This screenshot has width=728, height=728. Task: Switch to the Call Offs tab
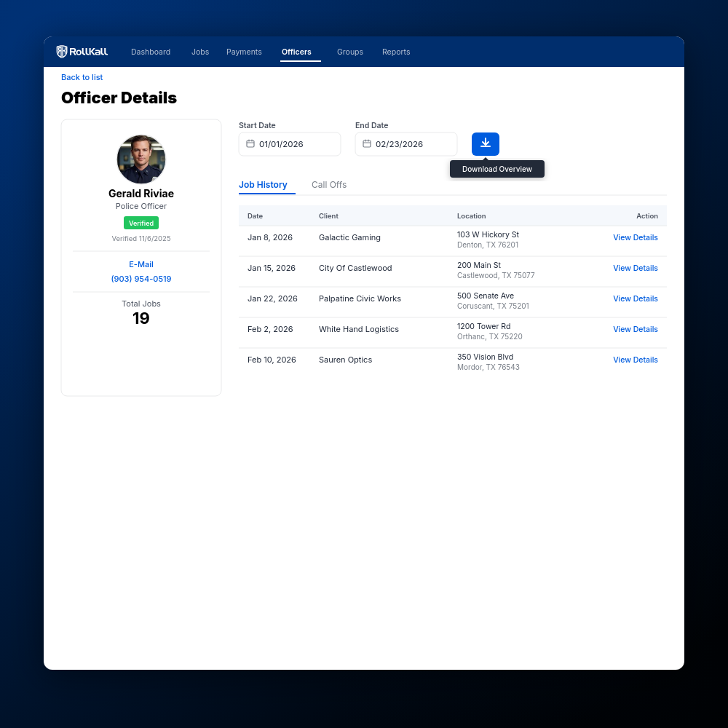[329, 185]
